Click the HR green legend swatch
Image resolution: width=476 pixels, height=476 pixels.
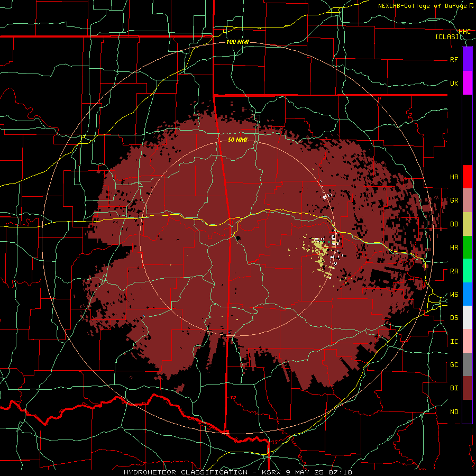click(x=467, y=248)
